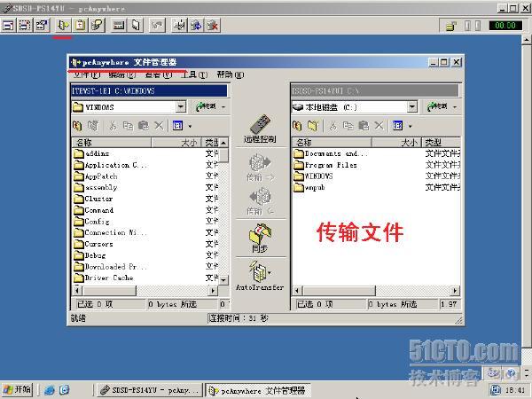Switch to the SDSD-PS14YU pcAnywhere taskbar button
This screenshot has width=532, height=399.
(150, 390)
